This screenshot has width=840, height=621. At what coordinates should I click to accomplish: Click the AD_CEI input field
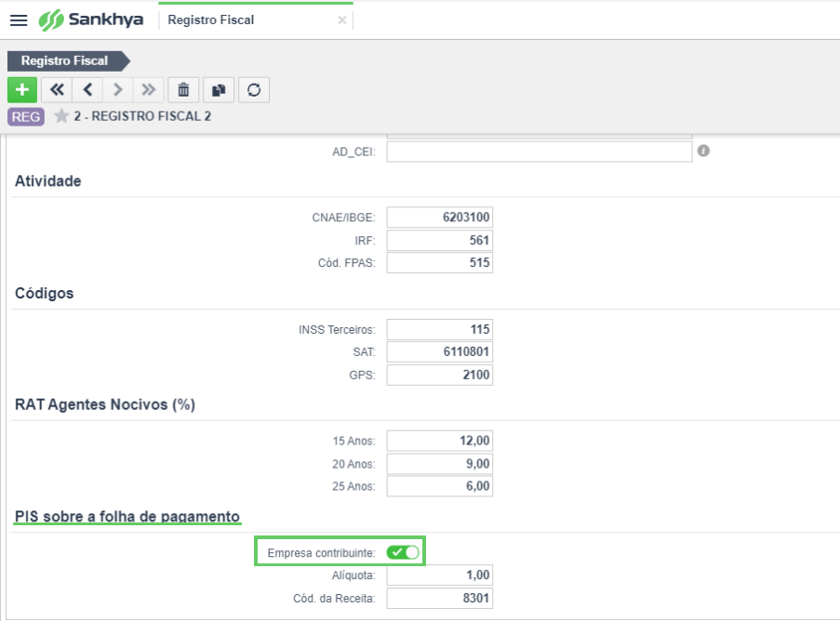click(x=539, y=152)
